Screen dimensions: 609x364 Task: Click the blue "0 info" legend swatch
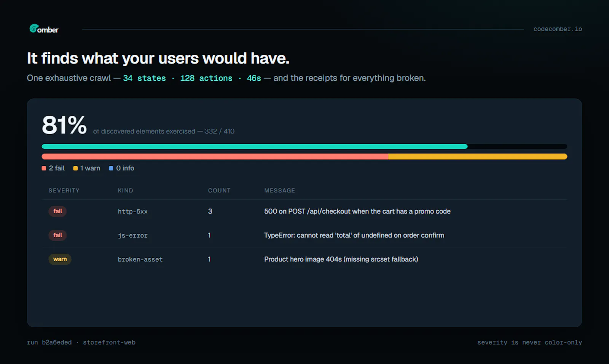pos(111,168)
